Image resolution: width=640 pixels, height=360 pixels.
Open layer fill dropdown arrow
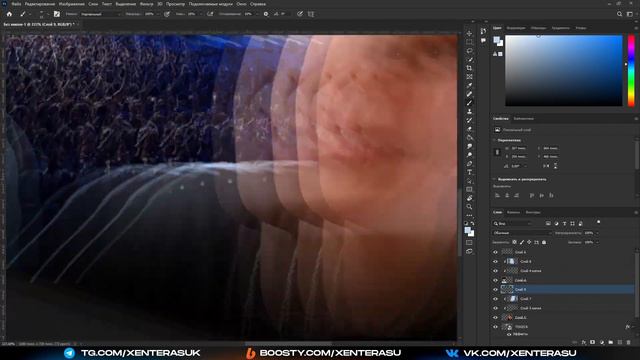(x=597, y=242)
